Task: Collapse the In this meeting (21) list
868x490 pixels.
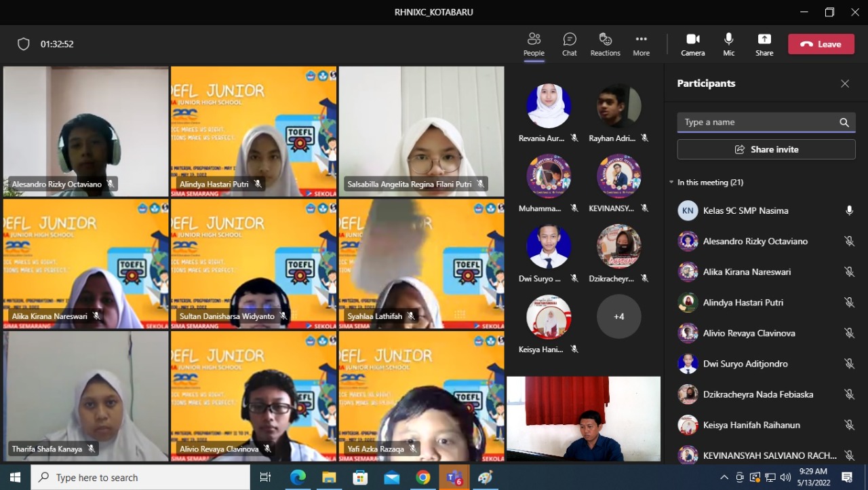Action: point(671,183)
